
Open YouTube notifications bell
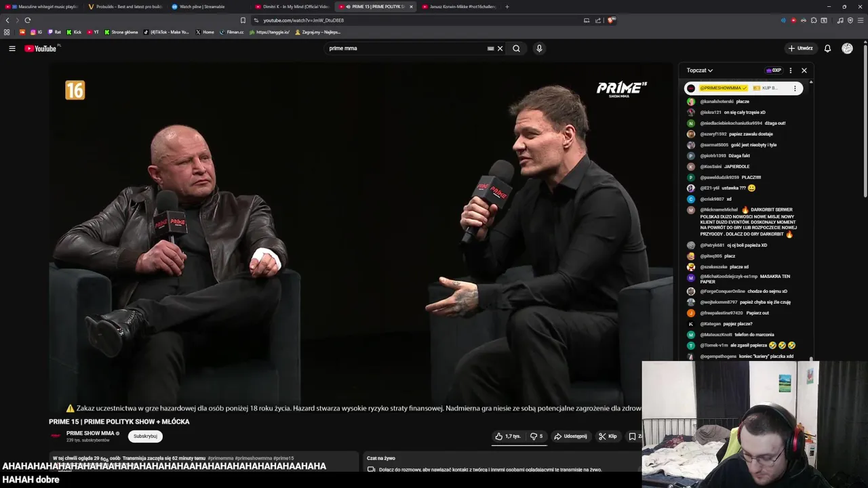click(x=827, y=48)
